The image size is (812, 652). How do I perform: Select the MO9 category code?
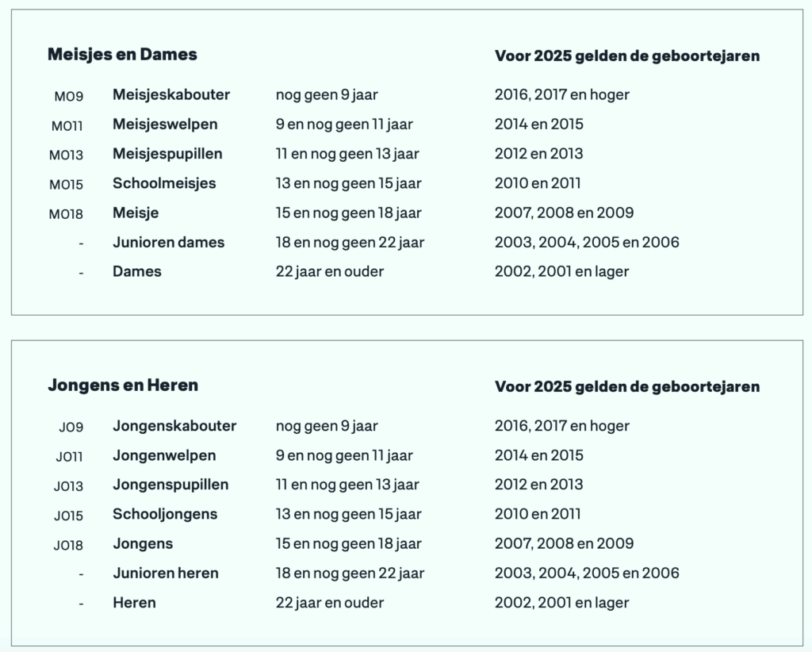(69, 96)
